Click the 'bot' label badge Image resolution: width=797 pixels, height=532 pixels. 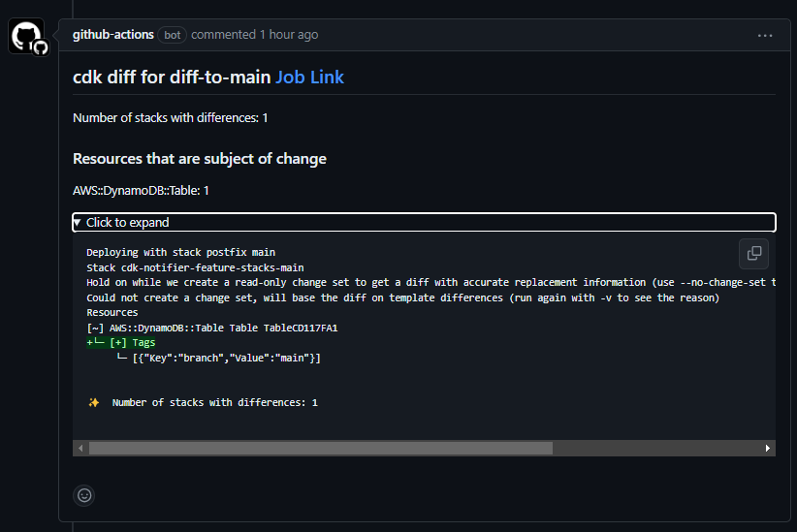point(172,35)
